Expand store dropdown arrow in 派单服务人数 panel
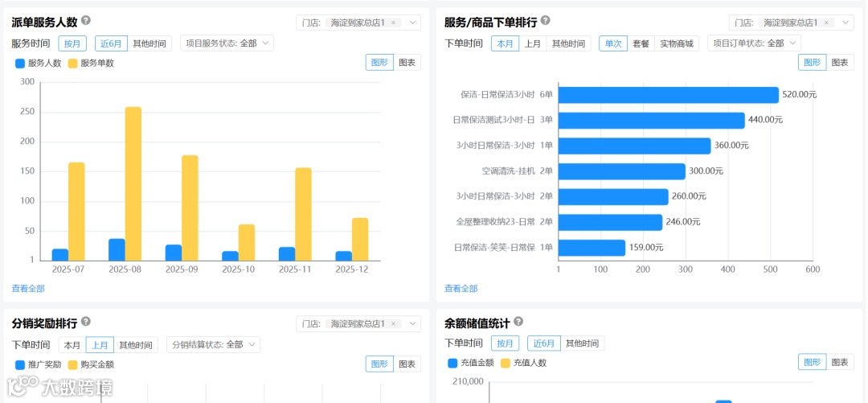 click(411, 23)
